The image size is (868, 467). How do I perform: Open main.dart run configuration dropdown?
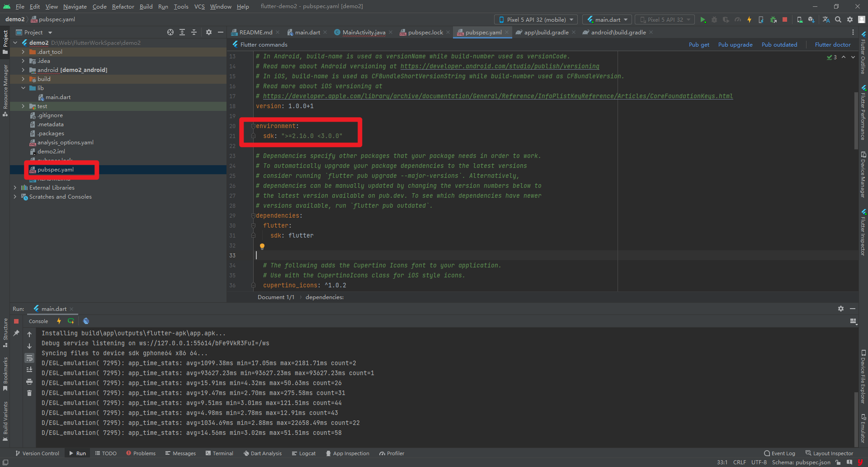click(x=607, y=19)
